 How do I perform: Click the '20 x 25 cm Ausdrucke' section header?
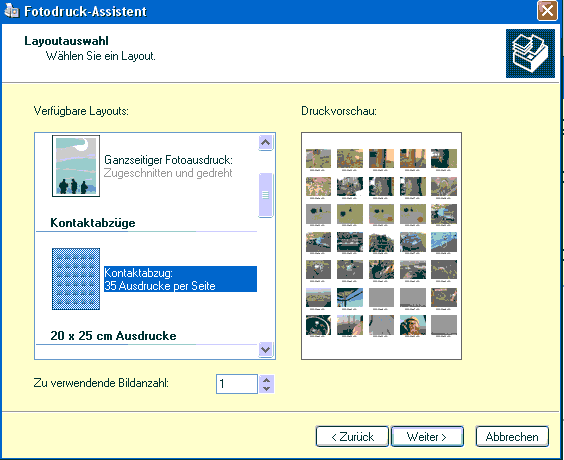(x=113, y=336)
